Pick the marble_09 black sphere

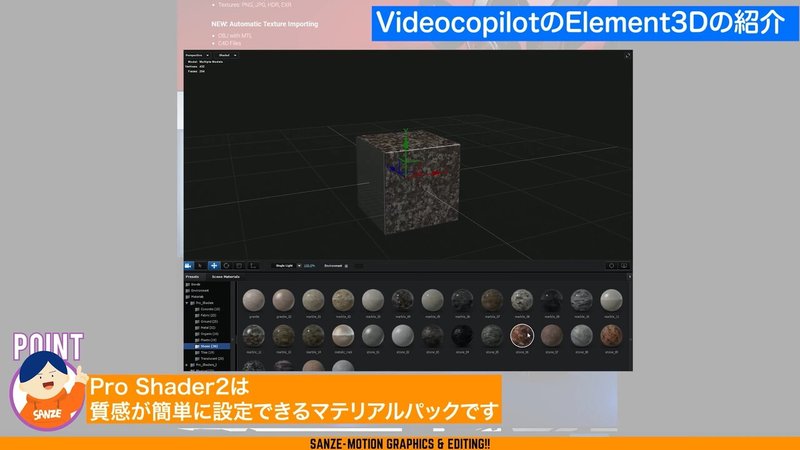pos(552,300)
